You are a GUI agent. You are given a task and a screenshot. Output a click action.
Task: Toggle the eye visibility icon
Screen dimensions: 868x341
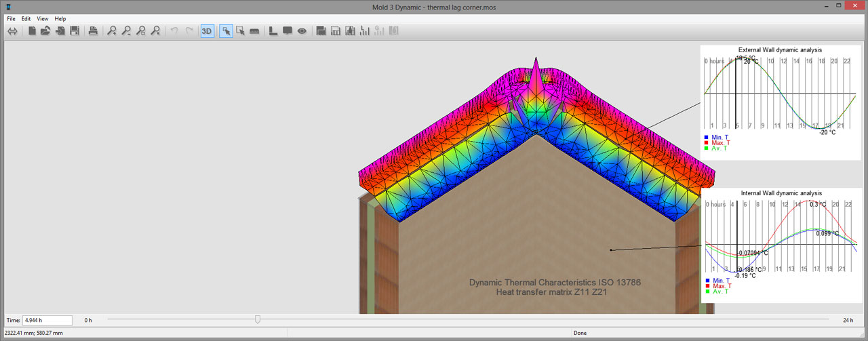[x=302, y=31]
